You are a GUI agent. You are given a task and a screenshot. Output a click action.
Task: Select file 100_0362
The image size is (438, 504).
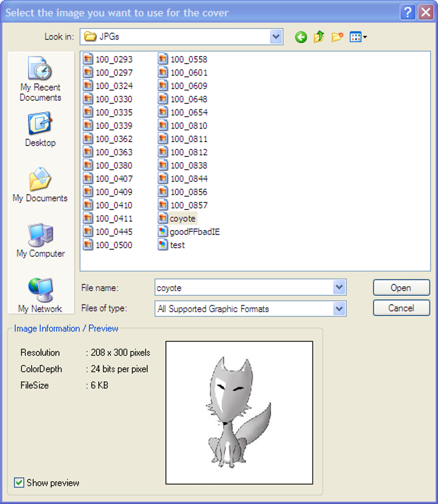click(x=108, y=139)
